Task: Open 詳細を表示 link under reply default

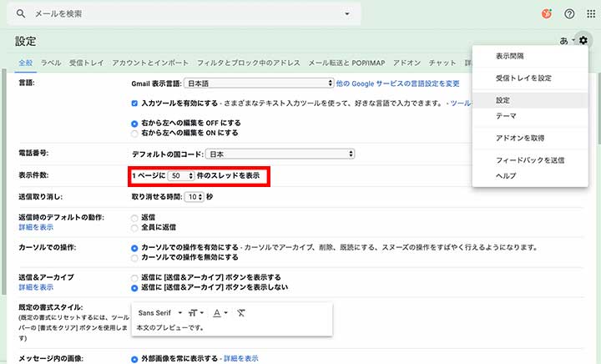Action: (36, 227)
